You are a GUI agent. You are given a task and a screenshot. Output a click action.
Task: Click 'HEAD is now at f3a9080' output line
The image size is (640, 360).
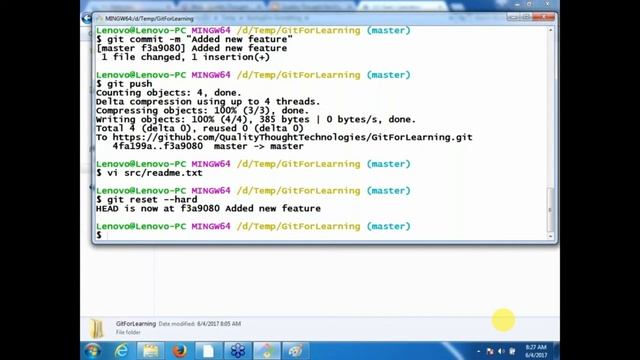pos(208,209)
